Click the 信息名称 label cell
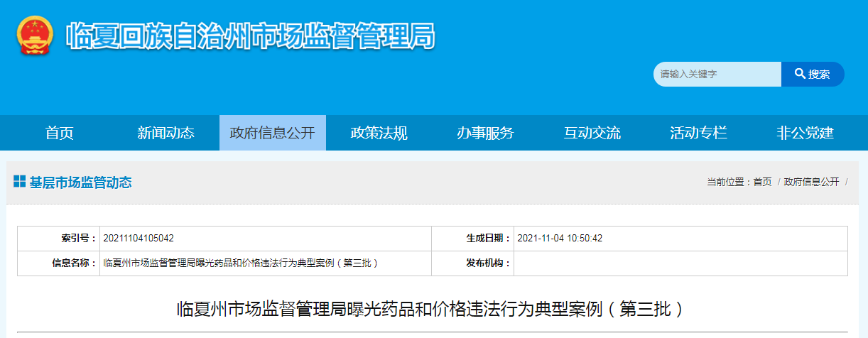868x338 pixels. (59, 263)
